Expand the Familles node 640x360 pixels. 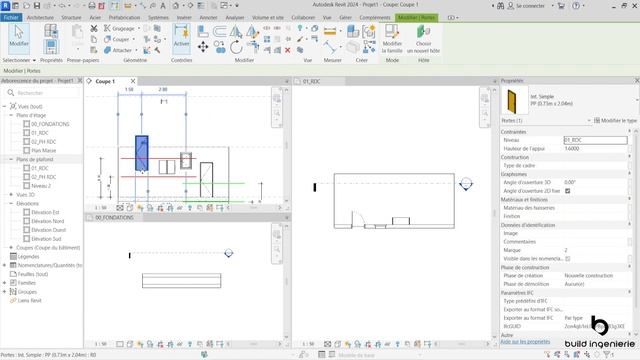[x=4, y=282]
